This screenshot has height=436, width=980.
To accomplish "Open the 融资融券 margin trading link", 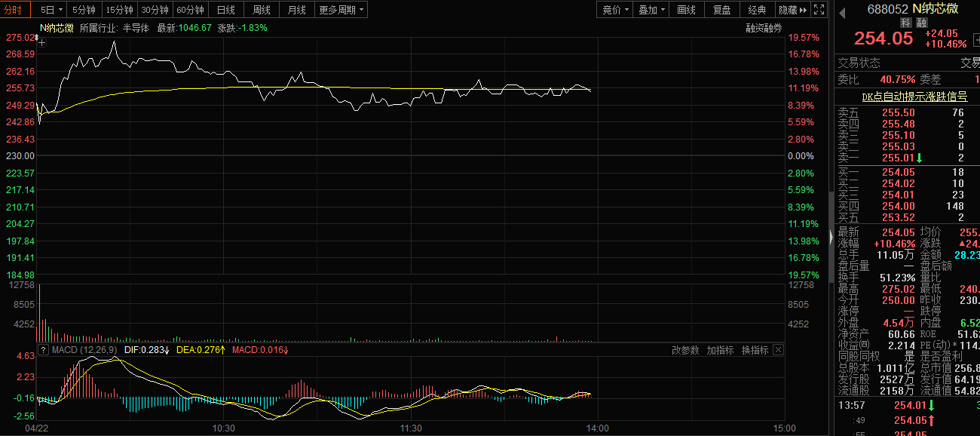I will [764, 27].
